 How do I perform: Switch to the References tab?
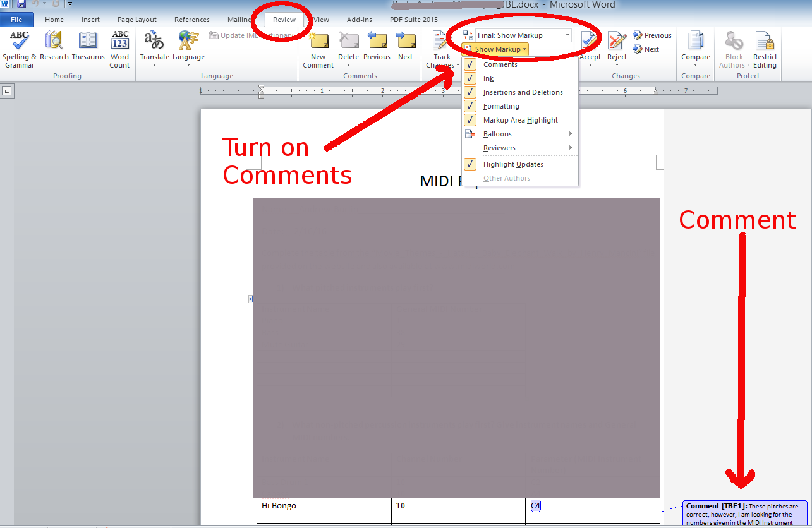[192, 20]
